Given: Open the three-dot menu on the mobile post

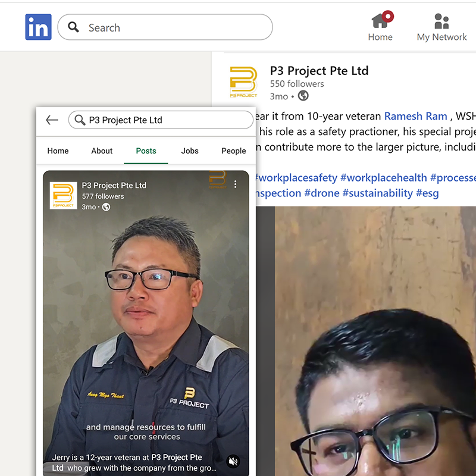Looking at the screenshot, I should 236,184.
